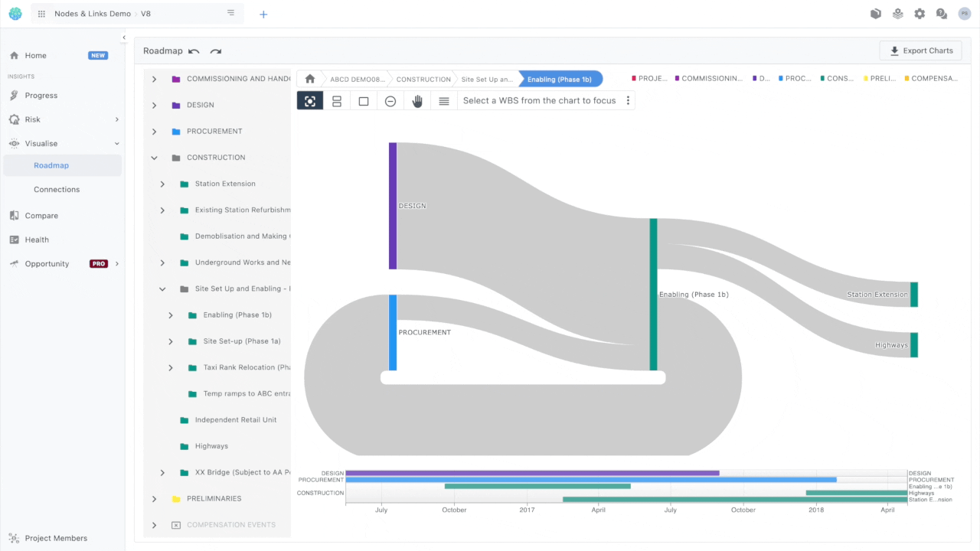
Task: Click the focus/fit view icon in chart toolbar
Action: (x=310, y=101)
